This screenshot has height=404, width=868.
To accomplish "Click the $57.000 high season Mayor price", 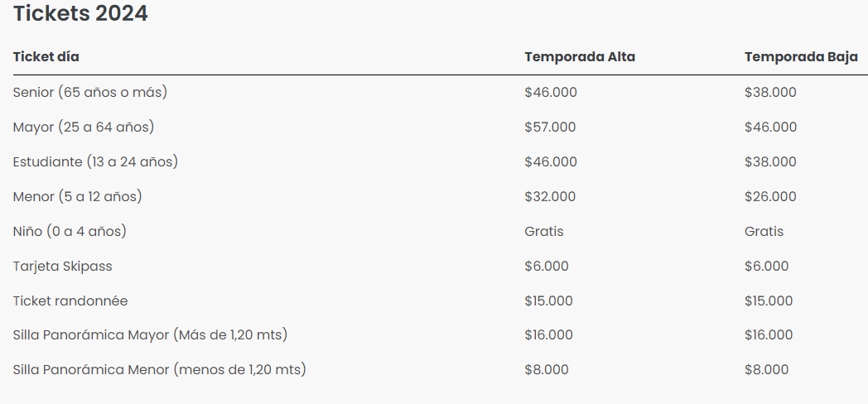I will 550,127.
